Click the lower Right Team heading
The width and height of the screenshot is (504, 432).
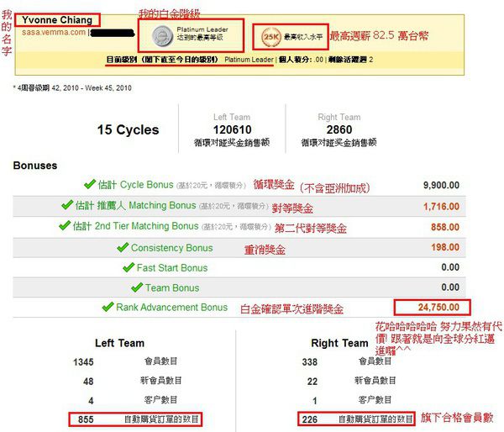(x=339, y=343)
